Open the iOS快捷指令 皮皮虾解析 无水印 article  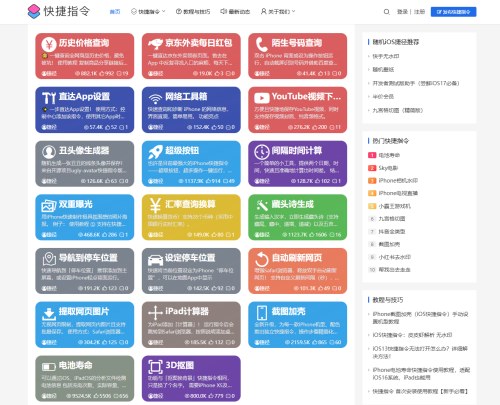(412, 335)
